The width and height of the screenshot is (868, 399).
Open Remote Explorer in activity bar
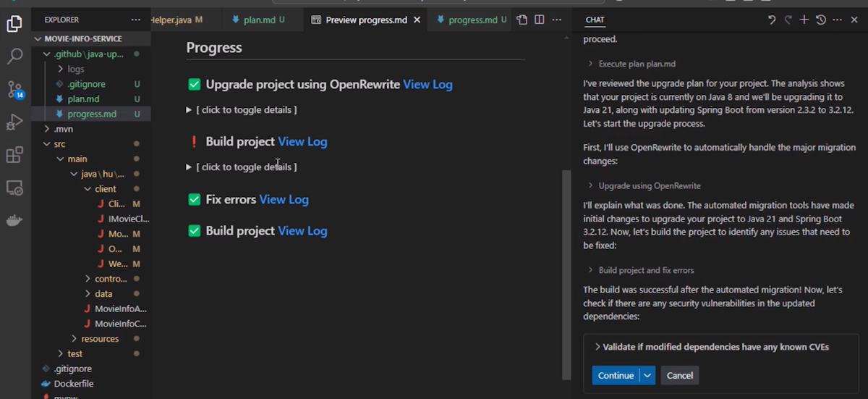click(14, 188)
